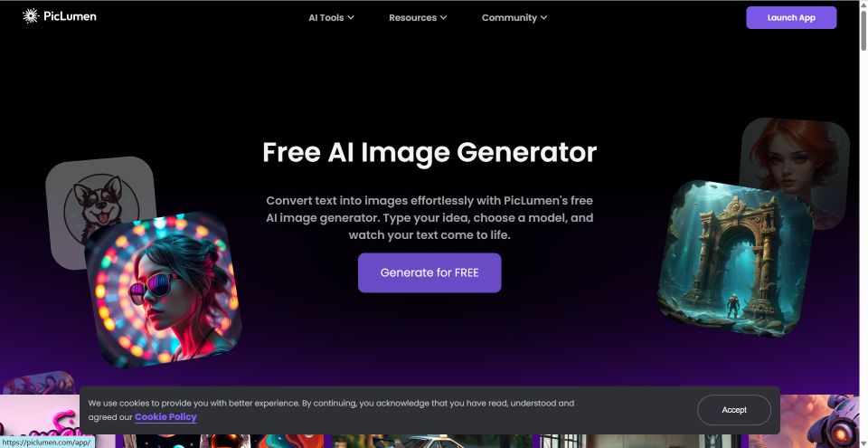Select the neon sunglasses girl image

pos(164,290)
